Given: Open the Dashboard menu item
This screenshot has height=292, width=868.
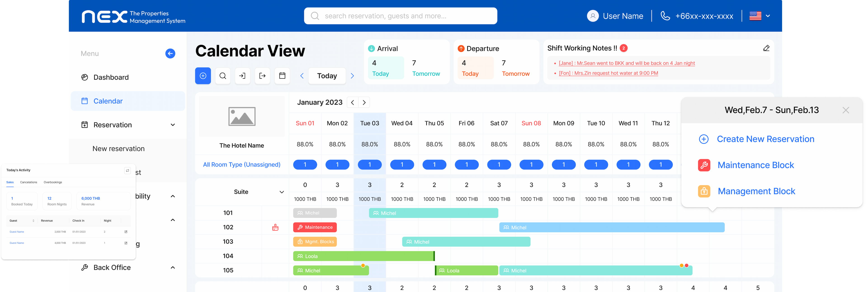Looking at the screenshot, I should [x=111, y=78].
